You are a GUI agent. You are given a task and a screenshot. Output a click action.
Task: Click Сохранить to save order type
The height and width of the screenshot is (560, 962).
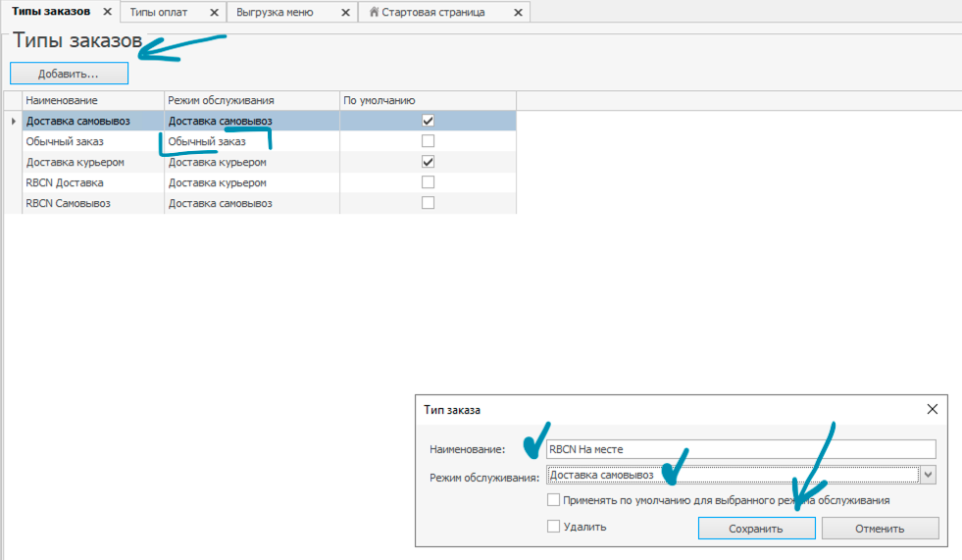coord(756,529)
